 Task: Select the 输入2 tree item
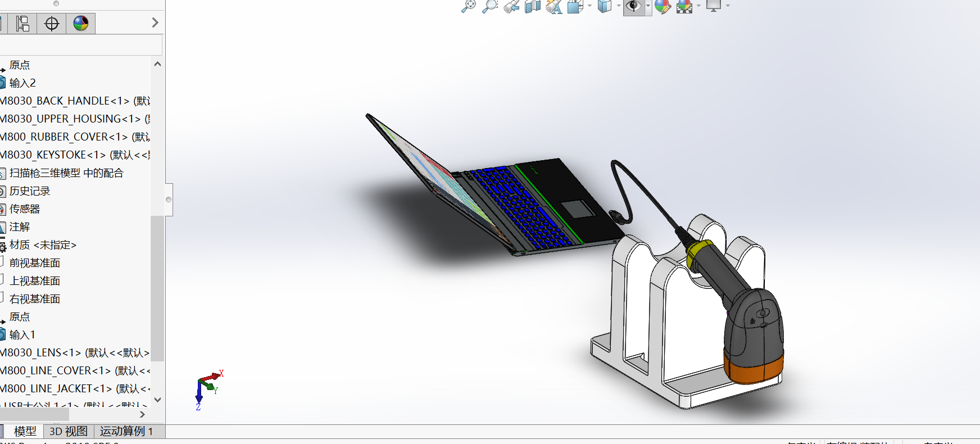point(22,83)
